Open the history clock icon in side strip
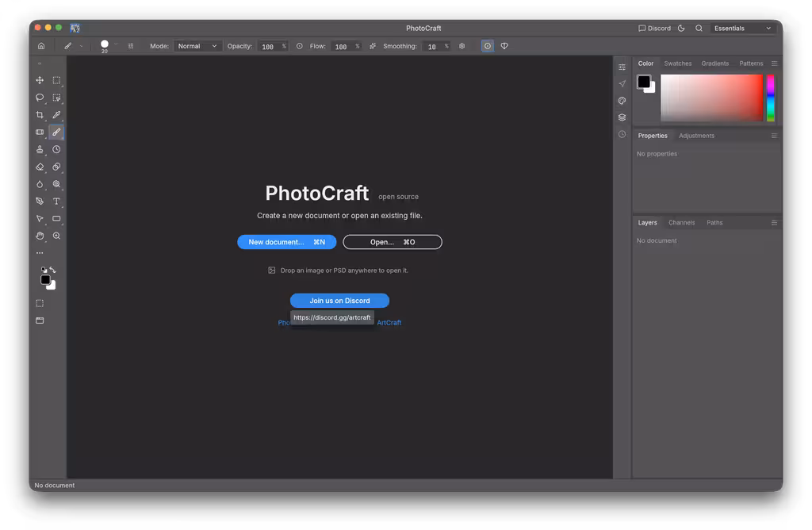The width and height of the screenshot is (812, 530). [x=622, y=134]
